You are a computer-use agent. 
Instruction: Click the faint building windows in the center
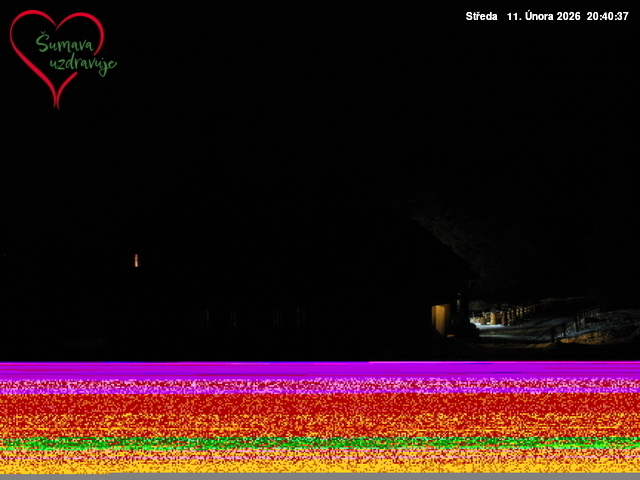250,318
